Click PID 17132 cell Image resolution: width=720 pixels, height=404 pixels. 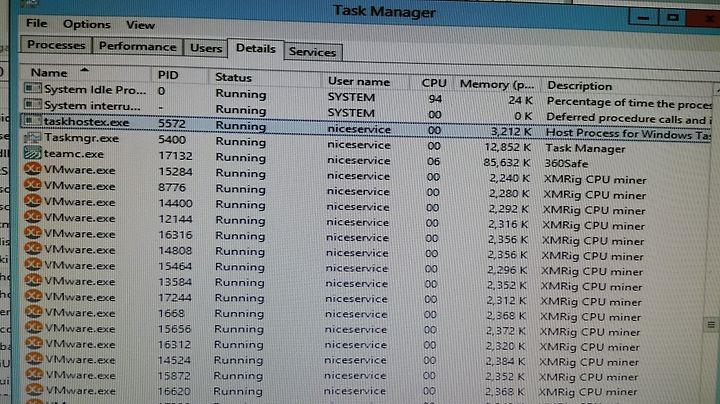click(x=175, y=156)
